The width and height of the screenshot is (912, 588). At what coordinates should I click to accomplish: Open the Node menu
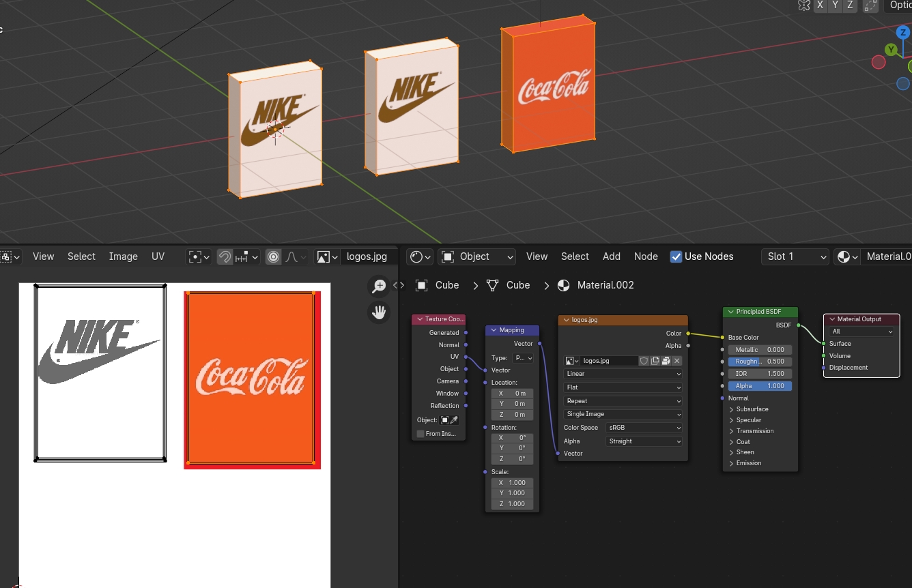click(x=646, y=256)
